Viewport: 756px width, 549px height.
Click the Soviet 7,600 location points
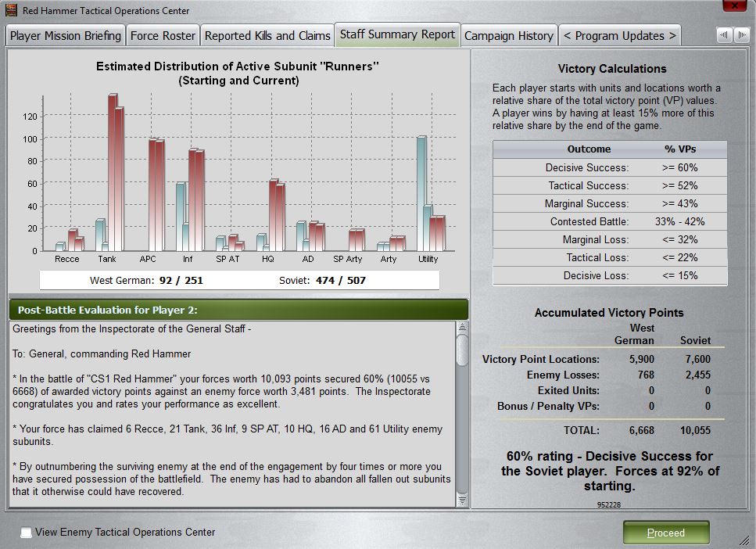[697, 359]
